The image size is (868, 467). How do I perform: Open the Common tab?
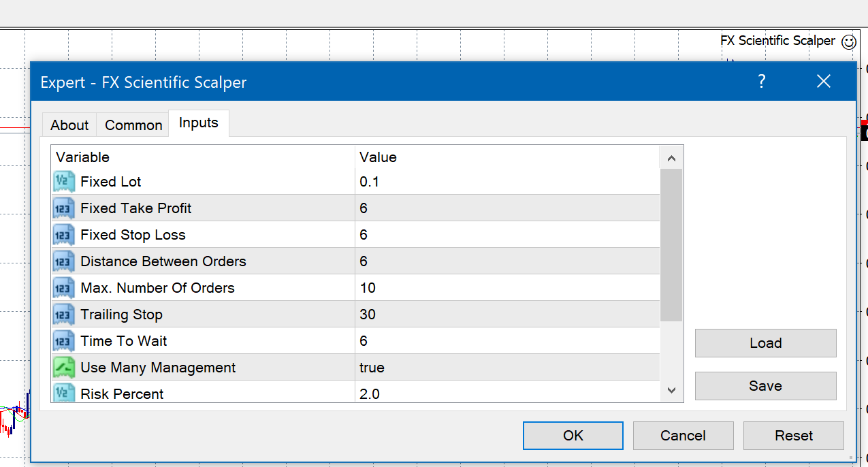pos(133,125)
